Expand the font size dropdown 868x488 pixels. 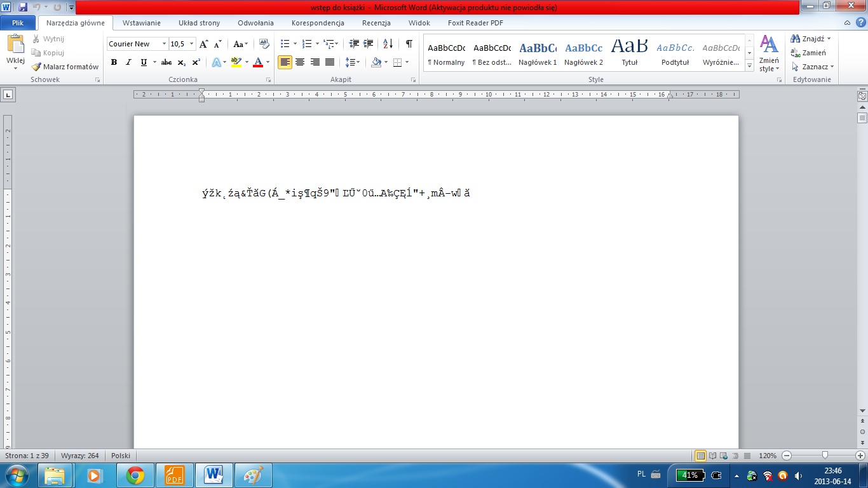point(192,44)
